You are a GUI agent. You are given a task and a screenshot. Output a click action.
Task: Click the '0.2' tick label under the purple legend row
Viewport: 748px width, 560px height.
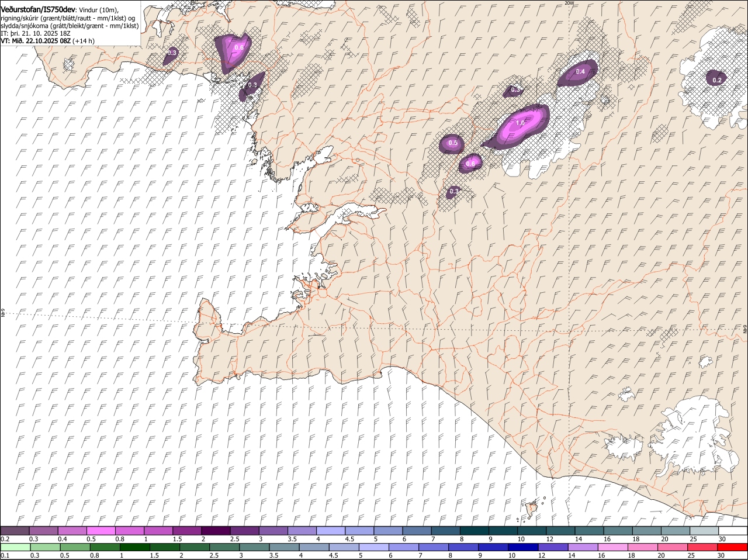coord(5,539)
